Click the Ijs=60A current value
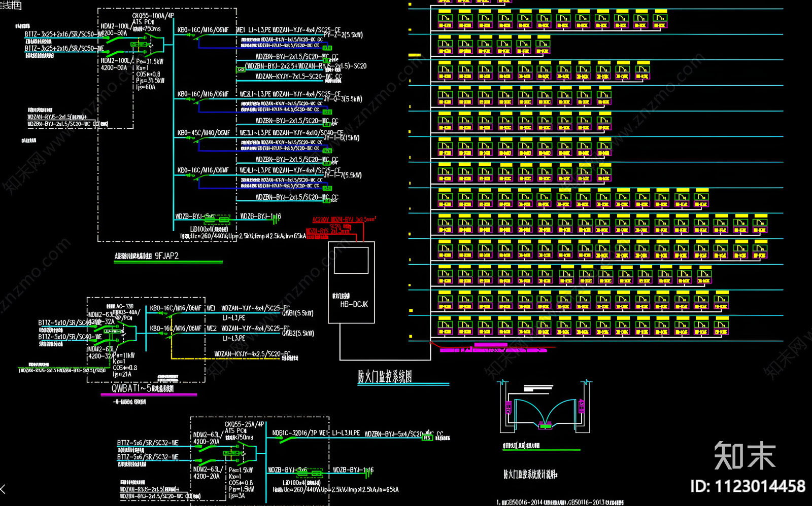The height and width of the screenshot is (506, 812). pos(146,87)
